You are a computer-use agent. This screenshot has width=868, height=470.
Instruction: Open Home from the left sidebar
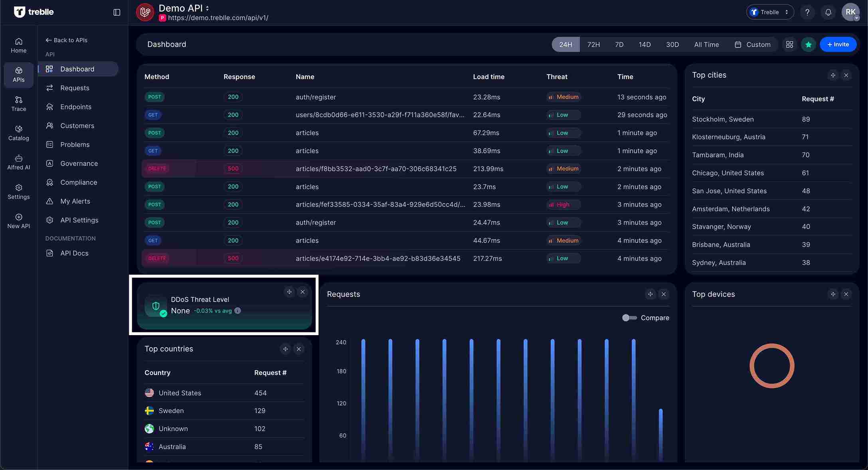coord(18,45)
